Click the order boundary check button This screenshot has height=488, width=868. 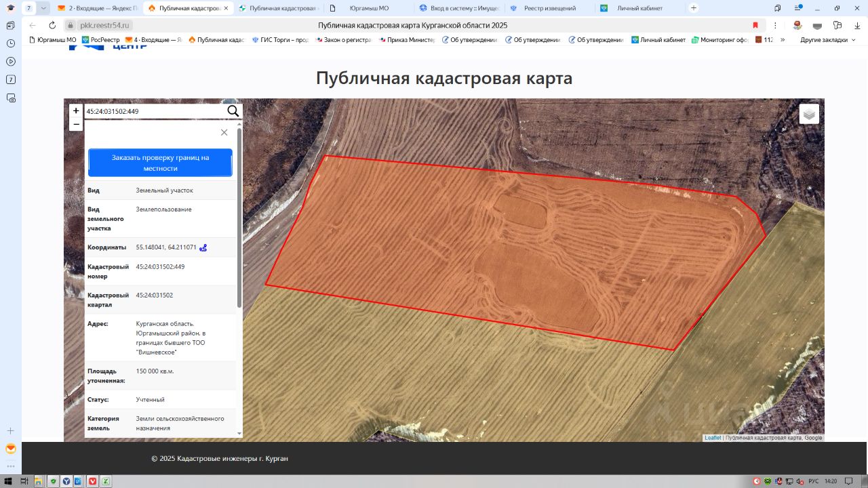coord(160,163)
